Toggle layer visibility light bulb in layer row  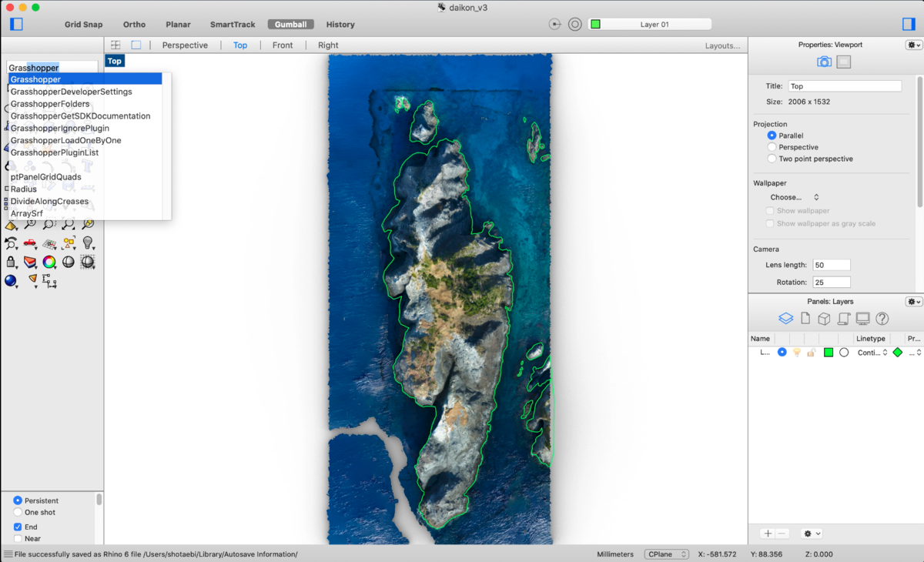tap(797, 352)
